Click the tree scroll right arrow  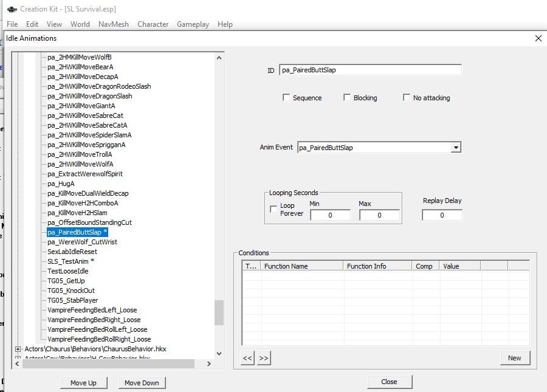[208, 364]
